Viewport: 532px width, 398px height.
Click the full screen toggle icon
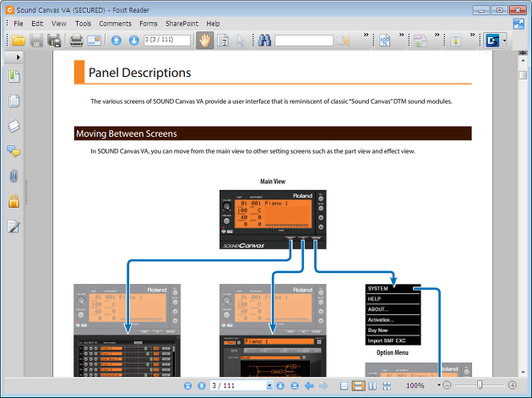point(518,24)
